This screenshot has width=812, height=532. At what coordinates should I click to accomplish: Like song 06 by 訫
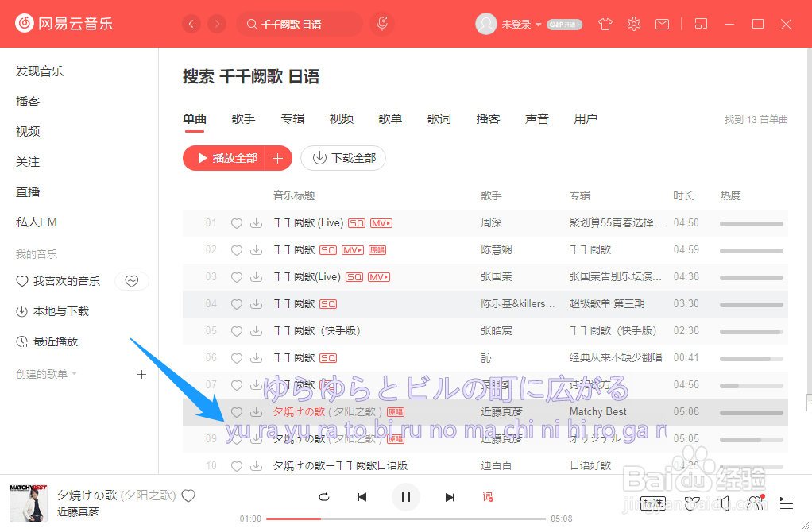point(237,357)
